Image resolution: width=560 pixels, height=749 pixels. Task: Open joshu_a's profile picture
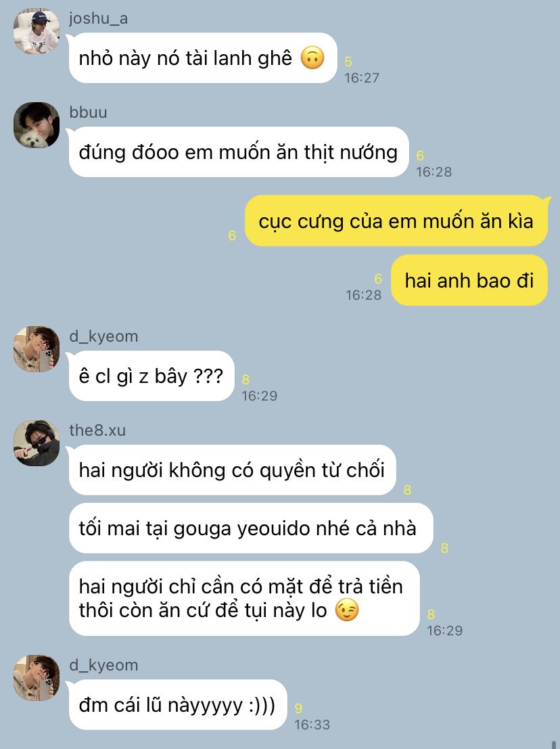(x=37, y=31)
